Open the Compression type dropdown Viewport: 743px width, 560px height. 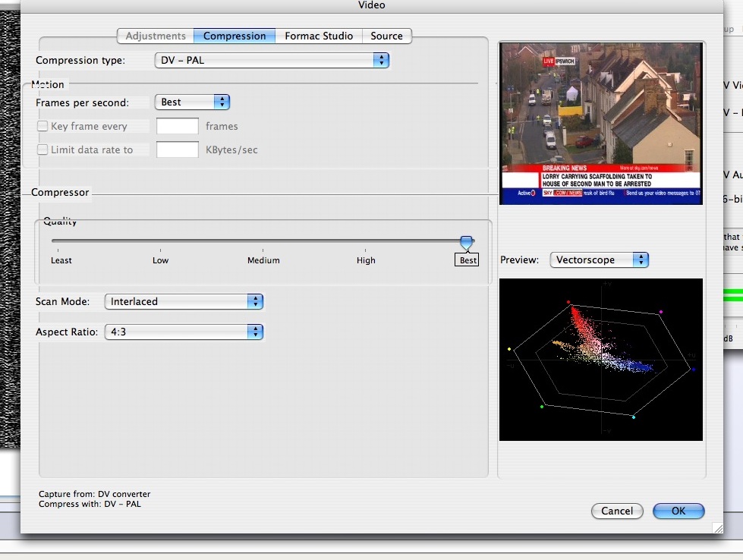272,60
